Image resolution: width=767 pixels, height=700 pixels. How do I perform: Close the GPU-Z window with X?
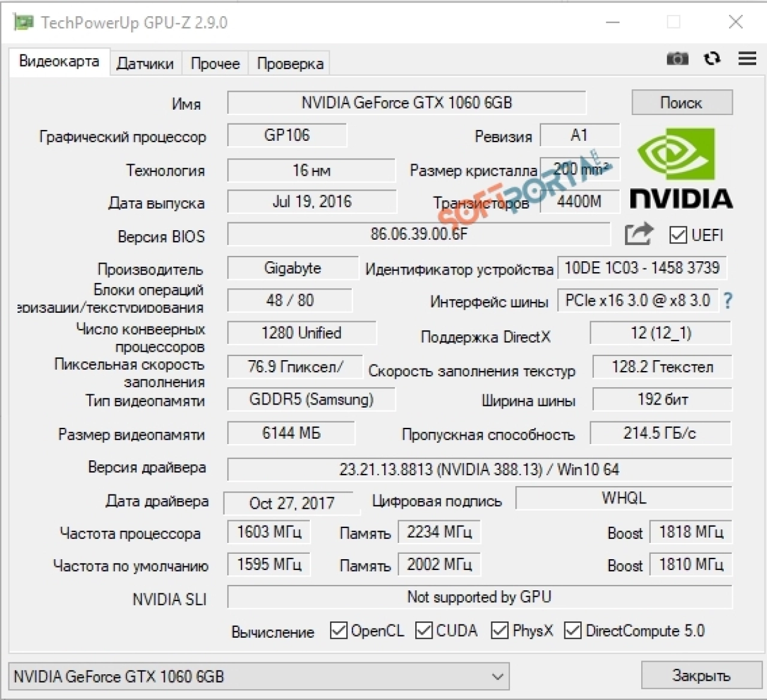[x=736, y=22]
